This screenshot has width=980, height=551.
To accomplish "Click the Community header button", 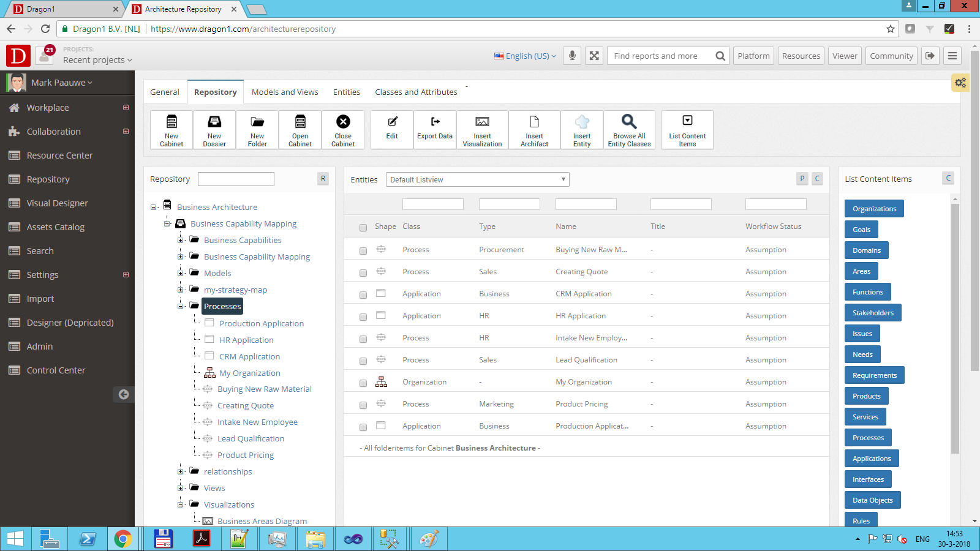I will (x=891, y=56).
